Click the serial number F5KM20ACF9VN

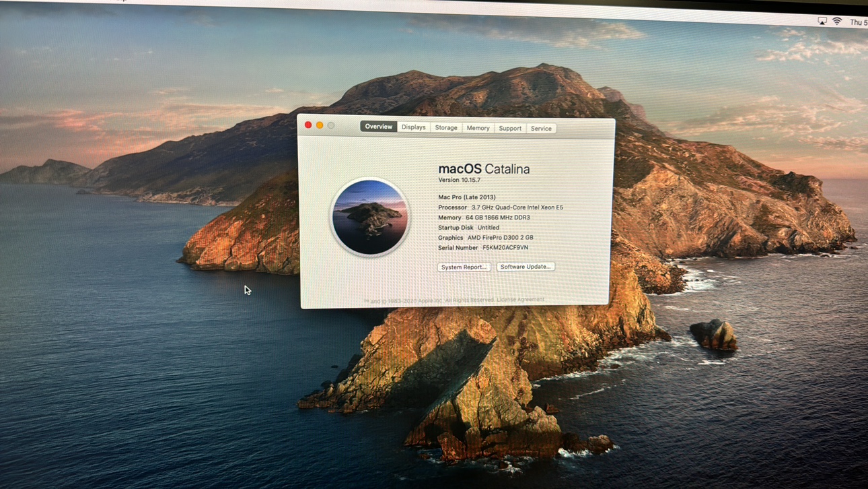(x=505, y=248)
